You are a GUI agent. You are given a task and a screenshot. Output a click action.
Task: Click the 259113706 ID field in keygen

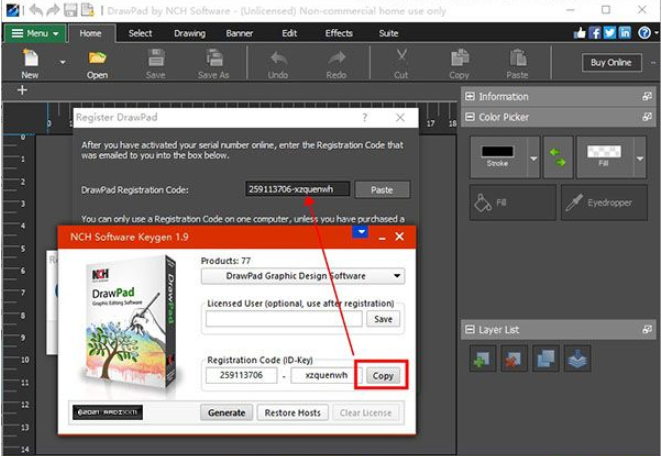[241, 375]
